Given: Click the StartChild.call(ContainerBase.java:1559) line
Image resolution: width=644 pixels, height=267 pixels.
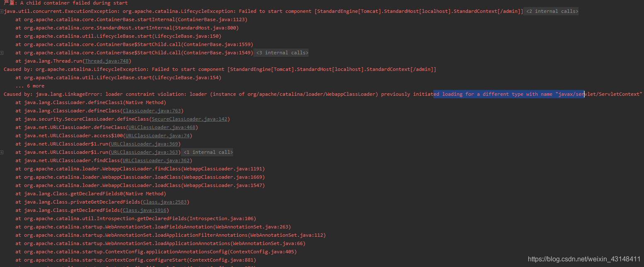Looking at the screenshot, I should [x=134, y=44].
